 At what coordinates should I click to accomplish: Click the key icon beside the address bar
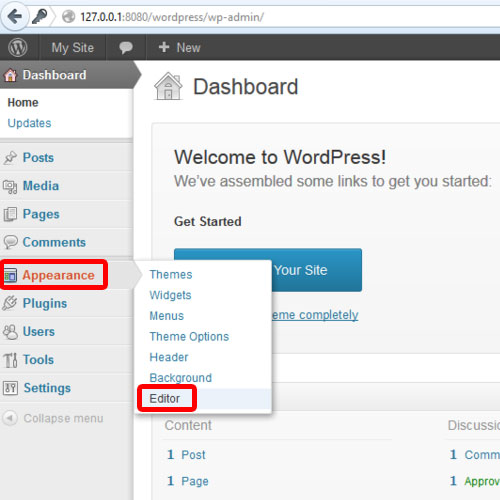point(39,16)
